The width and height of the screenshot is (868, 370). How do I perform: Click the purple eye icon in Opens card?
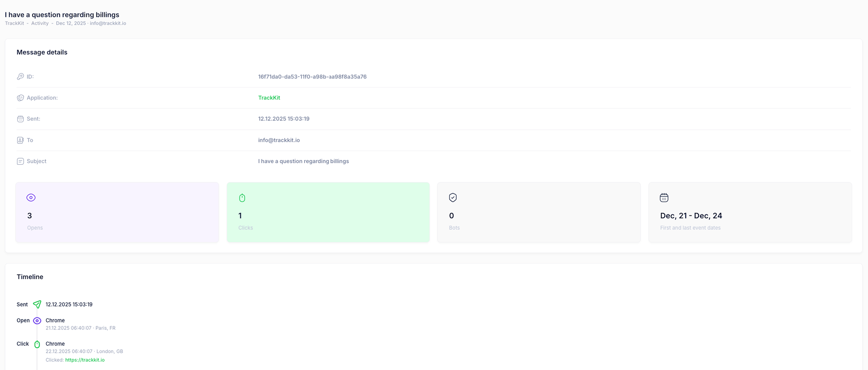click(x=31, y=197)
